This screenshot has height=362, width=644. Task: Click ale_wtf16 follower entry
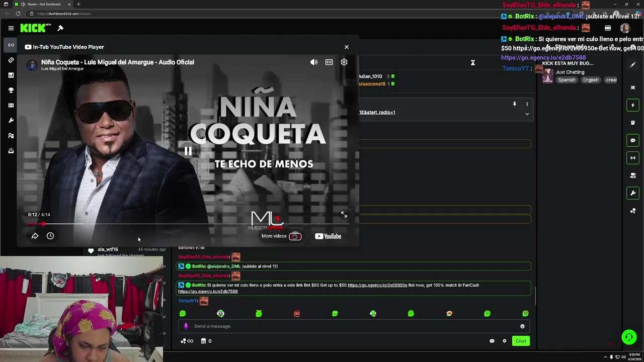[x=108, y=249]
